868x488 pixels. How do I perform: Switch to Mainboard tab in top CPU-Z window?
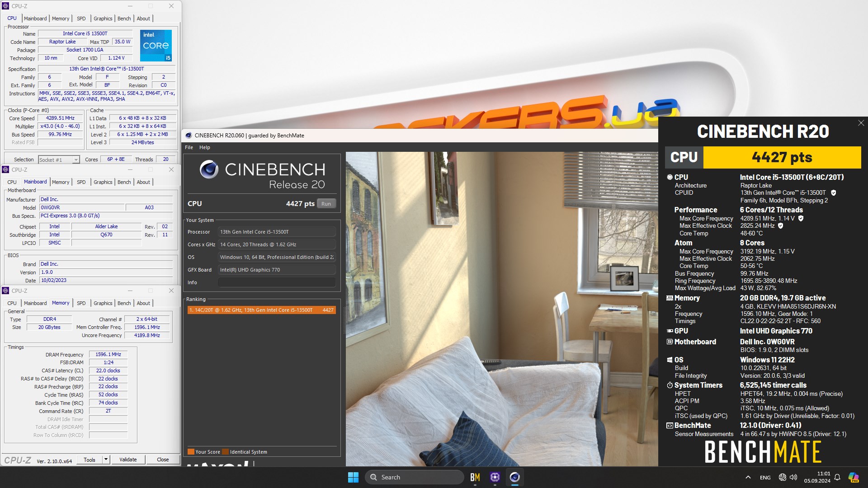coord(35,19)
